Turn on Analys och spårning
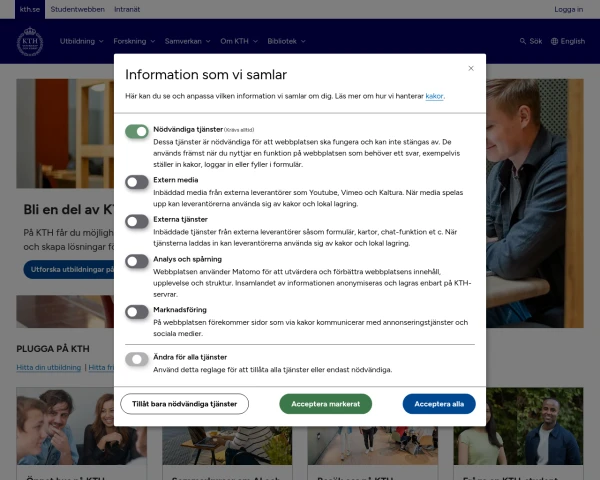Screen dimensions: 600x480 tap(137, 260)
